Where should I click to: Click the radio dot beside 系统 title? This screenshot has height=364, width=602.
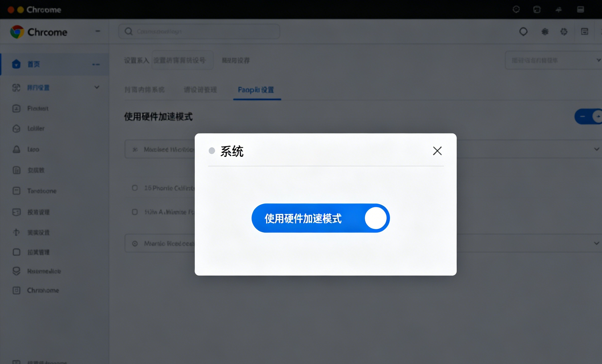(x=212, y=151)
